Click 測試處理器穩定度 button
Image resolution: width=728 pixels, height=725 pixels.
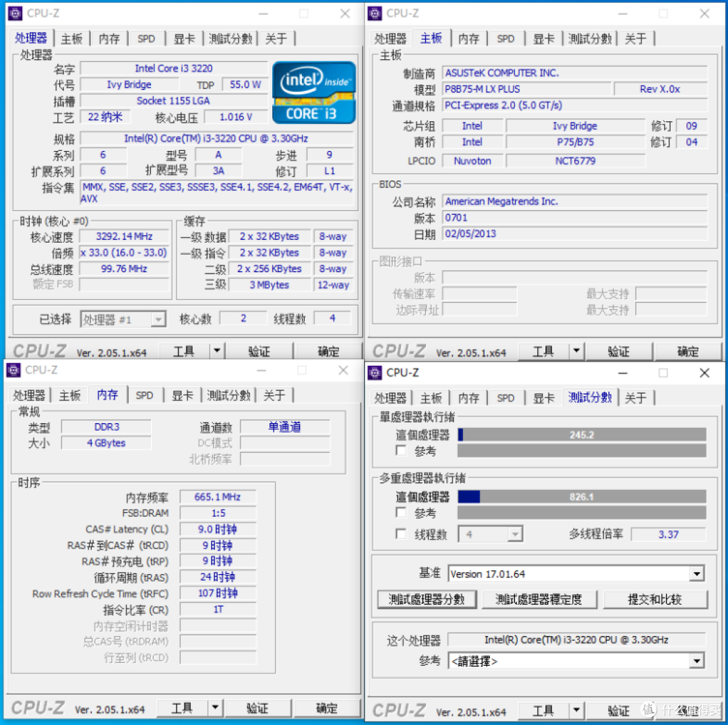(539, 599)
